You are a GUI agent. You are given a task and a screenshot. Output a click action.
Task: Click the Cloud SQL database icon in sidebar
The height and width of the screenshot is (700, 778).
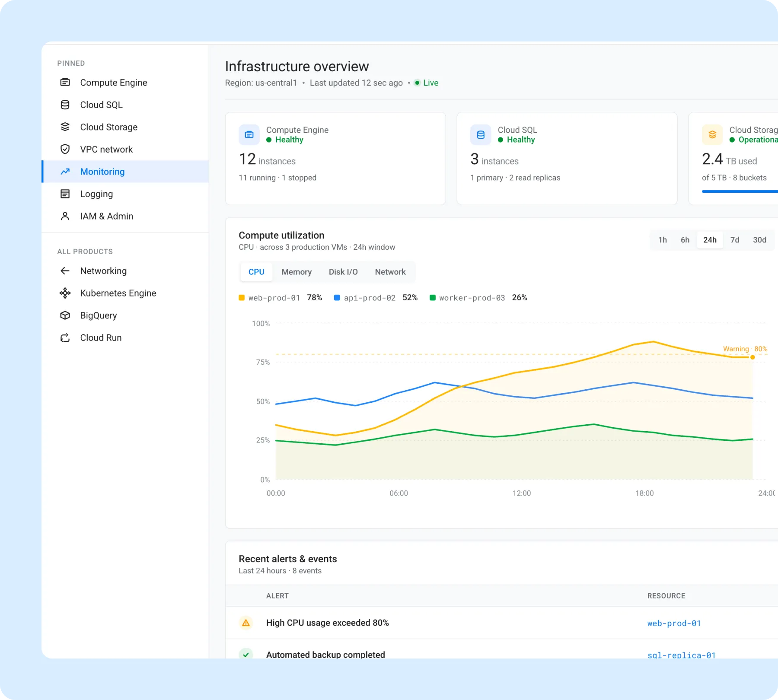click(65, 105)
